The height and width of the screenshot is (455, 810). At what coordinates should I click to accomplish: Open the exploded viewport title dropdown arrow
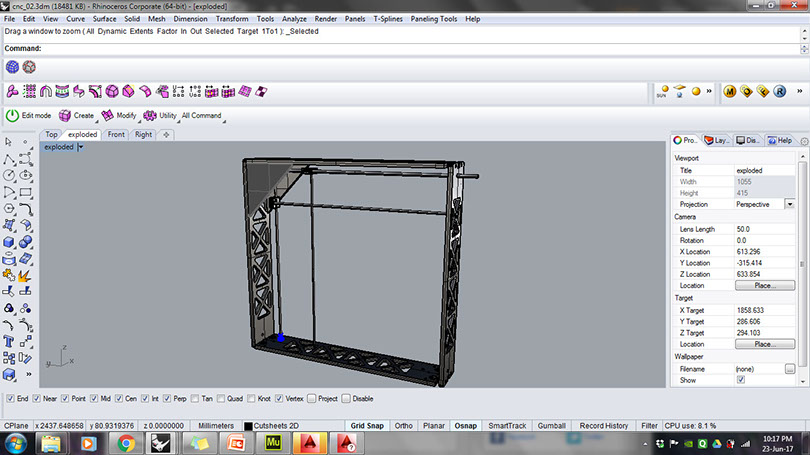coord(81,147)
